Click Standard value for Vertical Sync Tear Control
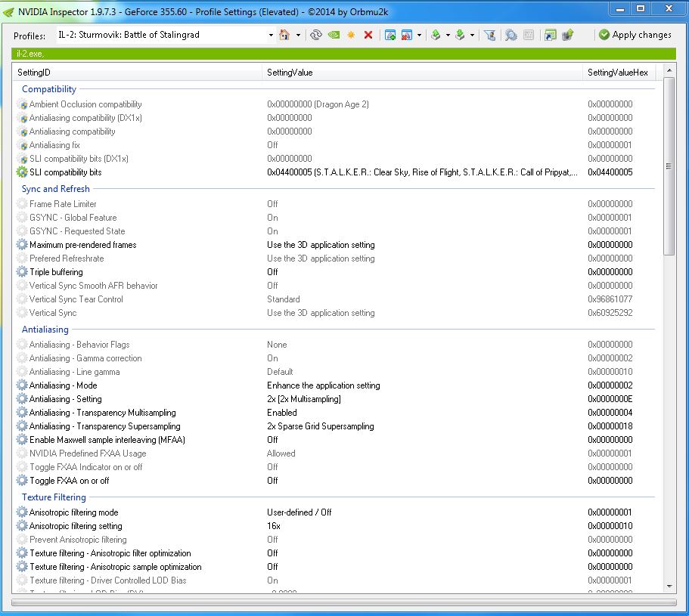The height and width of the screenshot is (616, 689). (284, 299)
